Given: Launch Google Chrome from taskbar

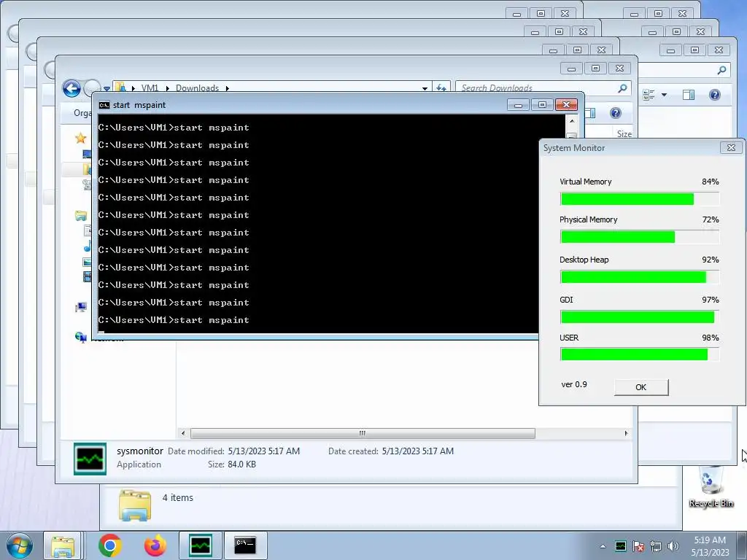Looking at the screenshot, I should (109, 545).
